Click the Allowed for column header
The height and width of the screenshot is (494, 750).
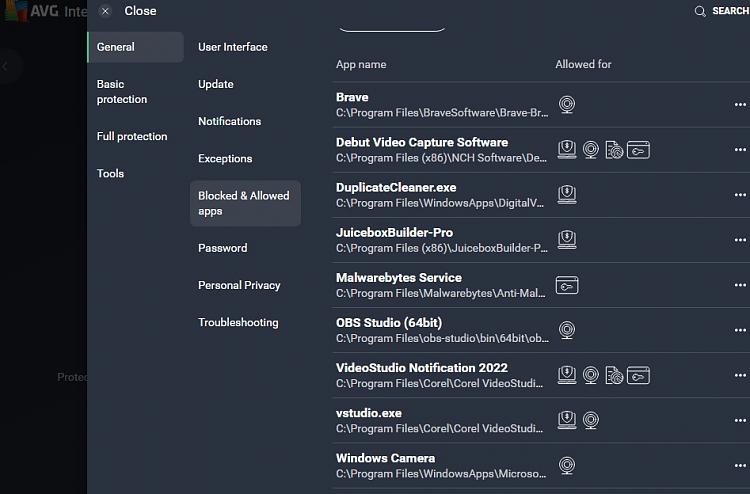(x=583, y=64)
